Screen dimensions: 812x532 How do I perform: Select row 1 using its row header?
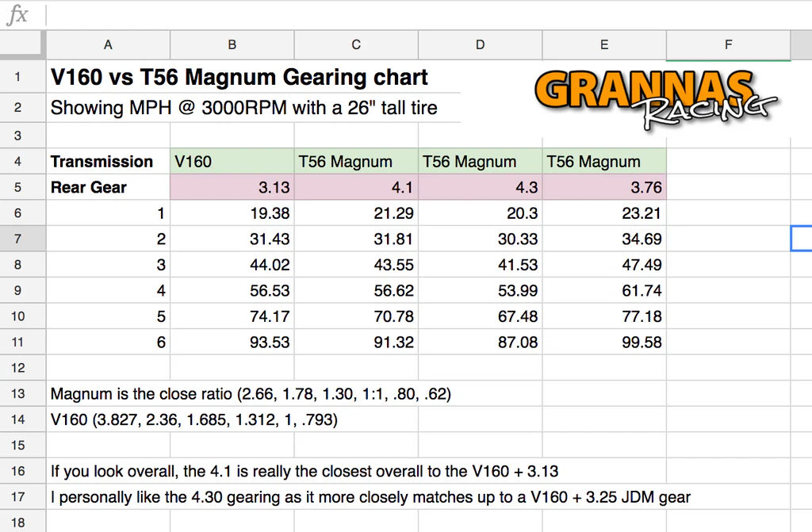click(23, 77)
